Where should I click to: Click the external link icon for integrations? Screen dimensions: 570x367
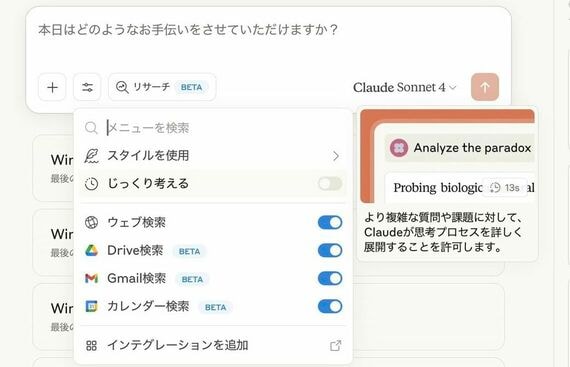pyautogui.click(x=336, y=346)
